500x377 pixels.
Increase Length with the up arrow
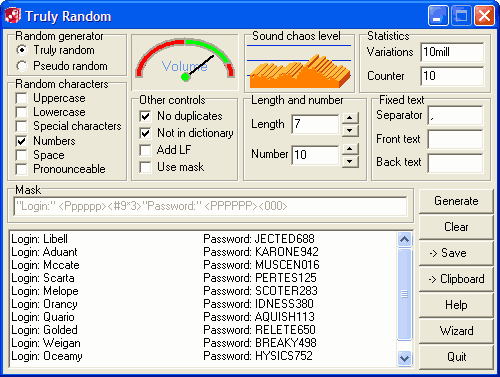click(350, 118)
